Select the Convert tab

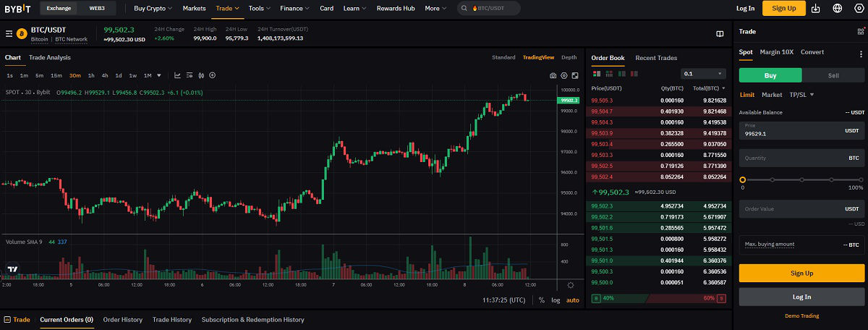click(x=812, y=52)
